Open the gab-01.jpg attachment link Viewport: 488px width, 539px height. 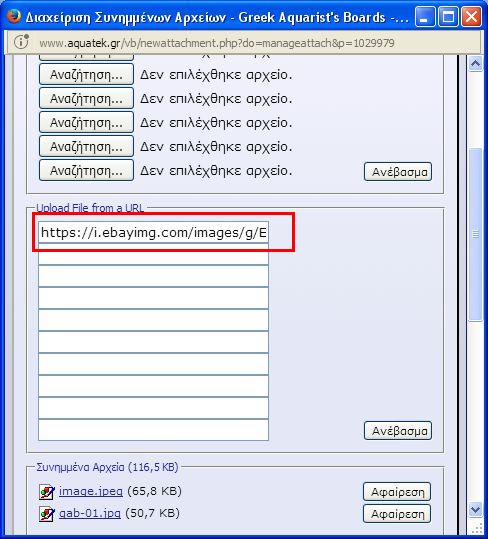click(90, 514)
